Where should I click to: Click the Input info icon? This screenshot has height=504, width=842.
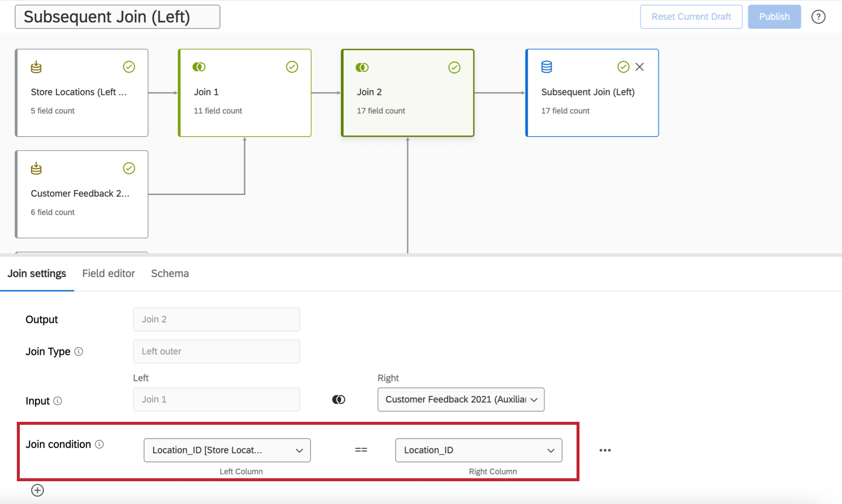58,401
